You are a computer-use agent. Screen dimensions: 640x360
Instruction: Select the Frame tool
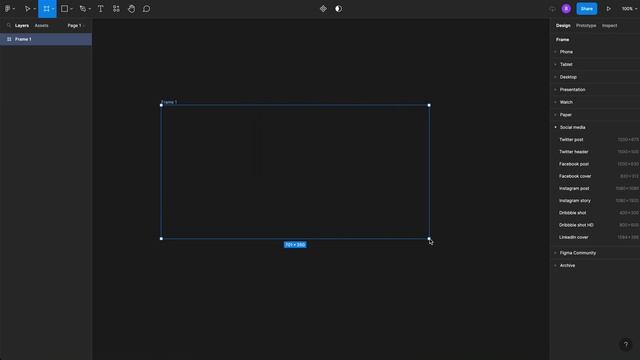pos(46,9)
